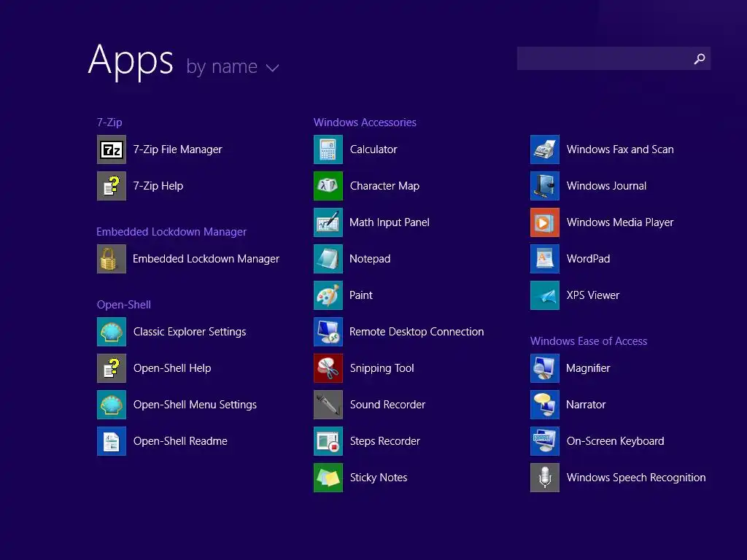
Task: Click the 'Calculator' label
Action: pyautogui.click(x=373, y=149)
